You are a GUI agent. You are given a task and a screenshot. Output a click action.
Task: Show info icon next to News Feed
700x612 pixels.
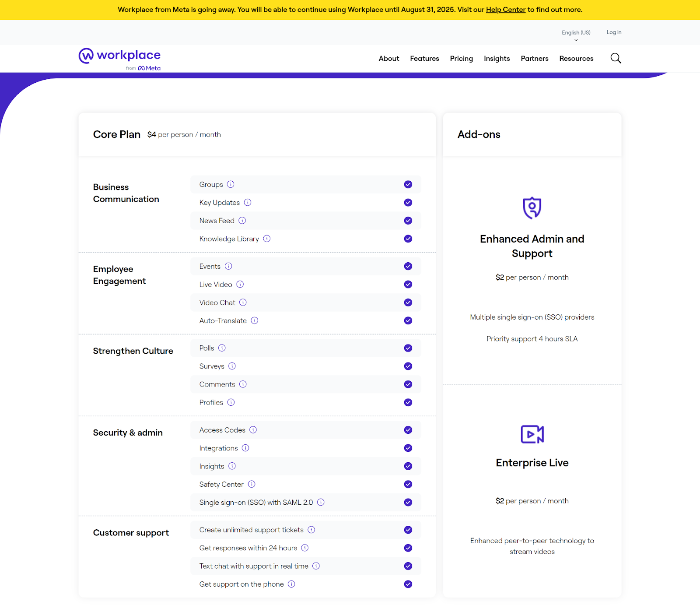point(242,221)
